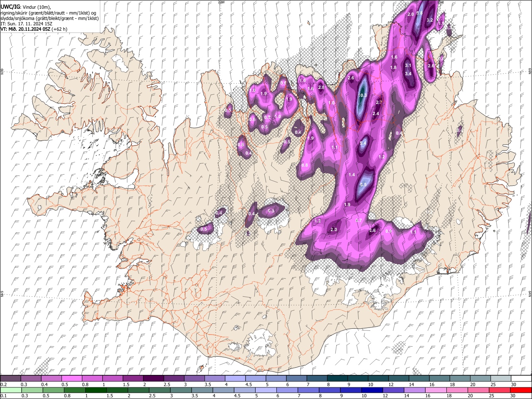This screenshot has width=532, height=399.
Task: Click the 0.9 precipitation value label
Action: tap(389, 231)
